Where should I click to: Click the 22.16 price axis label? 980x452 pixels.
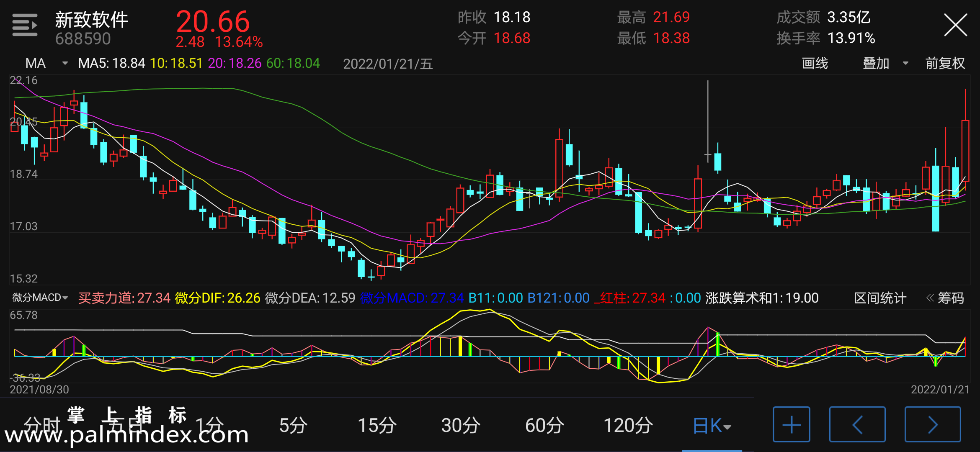click(23, 80)
